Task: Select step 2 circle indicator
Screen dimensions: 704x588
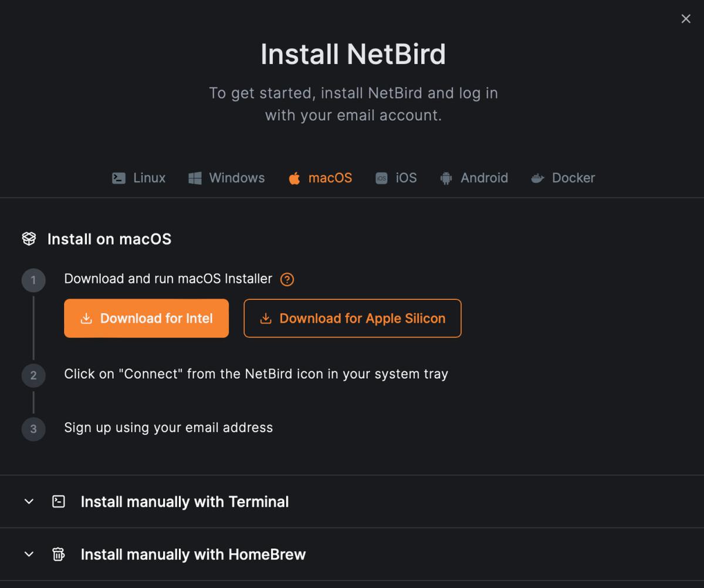Action: coord(33,375)
